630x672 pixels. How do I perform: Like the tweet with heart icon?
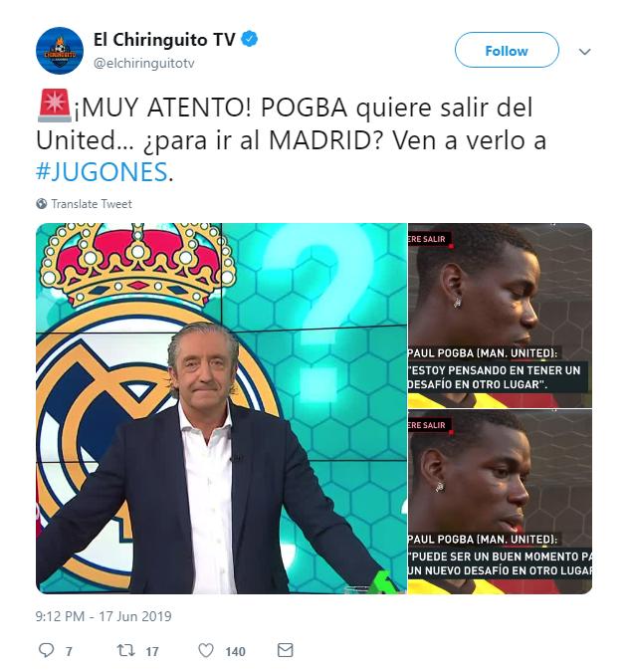(x=206, y=650)
